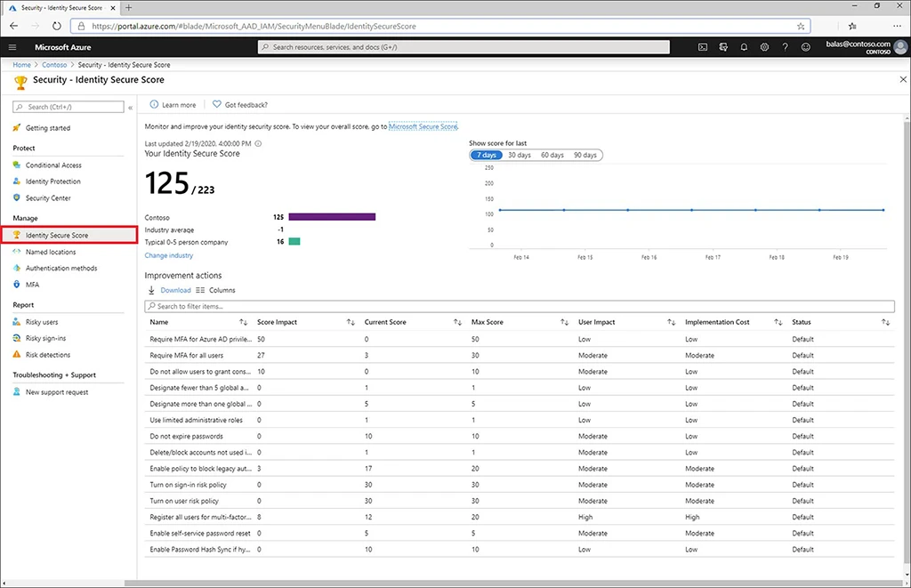Click the Change industry link

[168, 255]
